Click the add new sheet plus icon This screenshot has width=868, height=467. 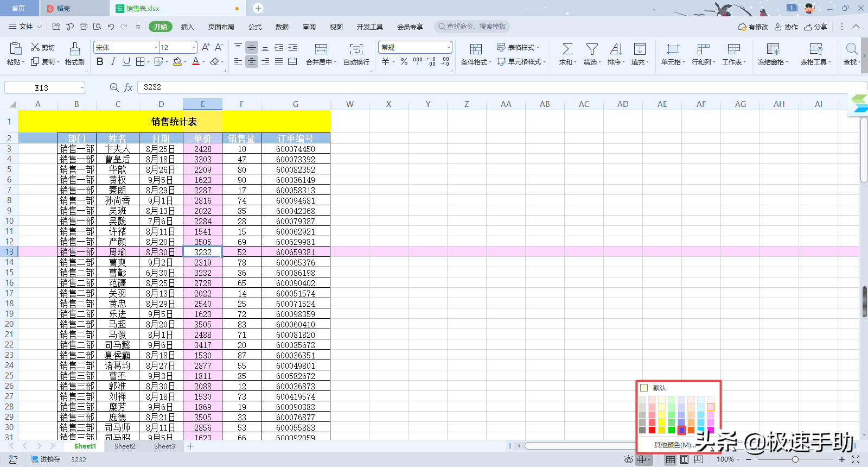click(x=190, y=446)
